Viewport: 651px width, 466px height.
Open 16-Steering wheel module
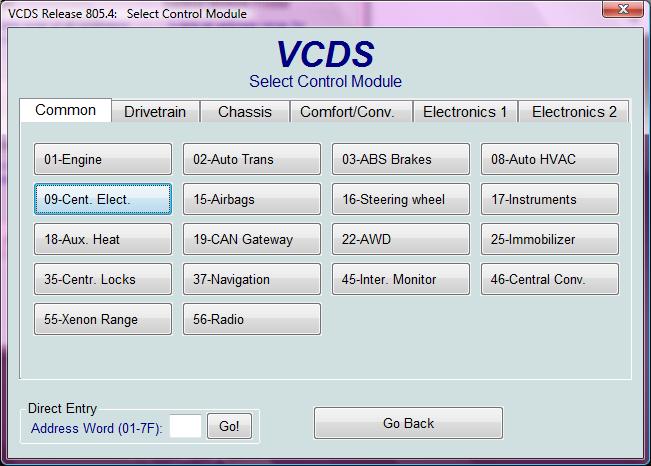point(401,199)
